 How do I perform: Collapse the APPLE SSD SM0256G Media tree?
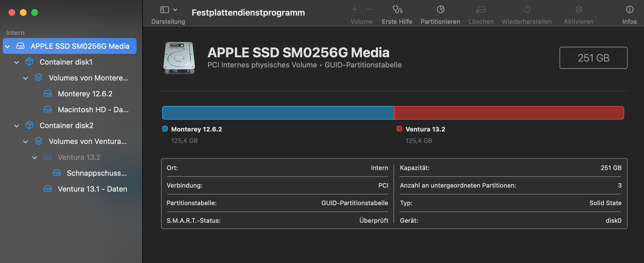[x=8, y=46]
